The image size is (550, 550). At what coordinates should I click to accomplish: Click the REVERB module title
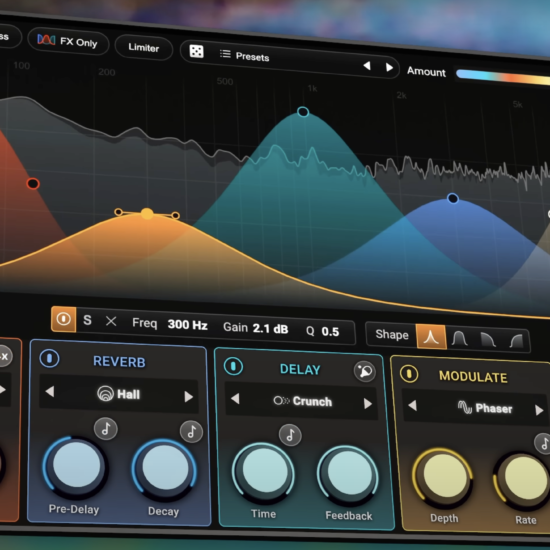click(x=119, y=362)
